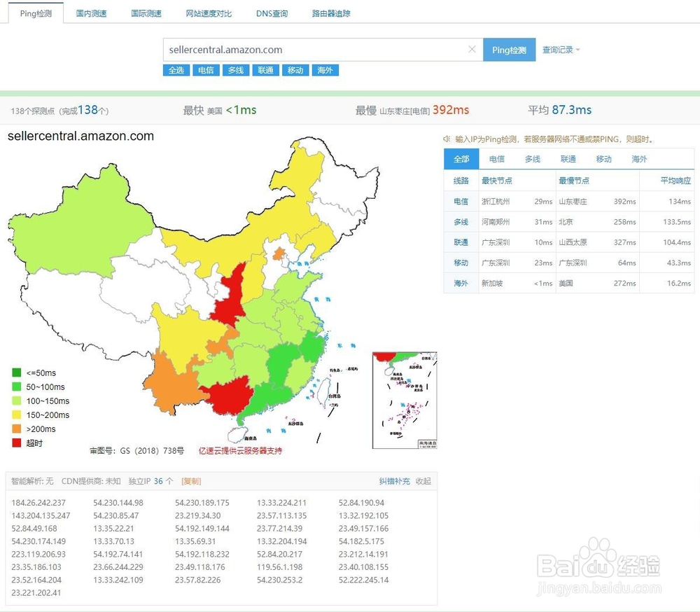Click IP address 13.35.69.31
The image size is (700, 612).
point(195,541)
